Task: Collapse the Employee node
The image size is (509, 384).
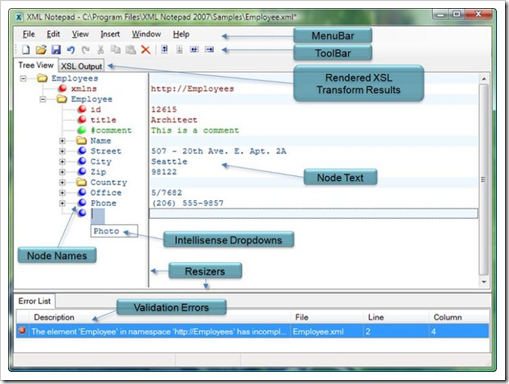Action: click(x=43, y=99)
